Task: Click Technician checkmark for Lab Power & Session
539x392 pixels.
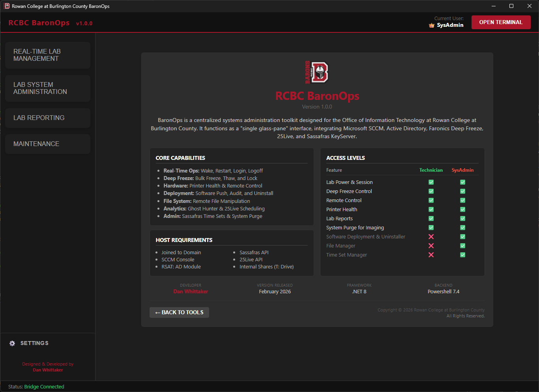Action: [431, 182]
